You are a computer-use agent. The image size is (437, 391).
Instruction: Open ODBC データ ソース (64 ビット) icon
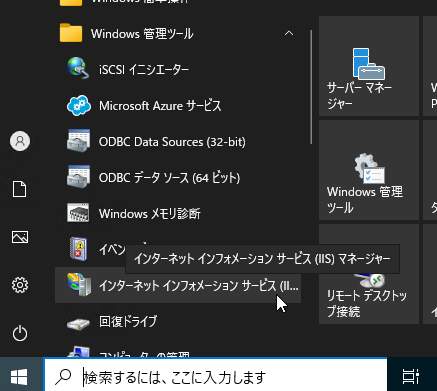pos(78,177)
